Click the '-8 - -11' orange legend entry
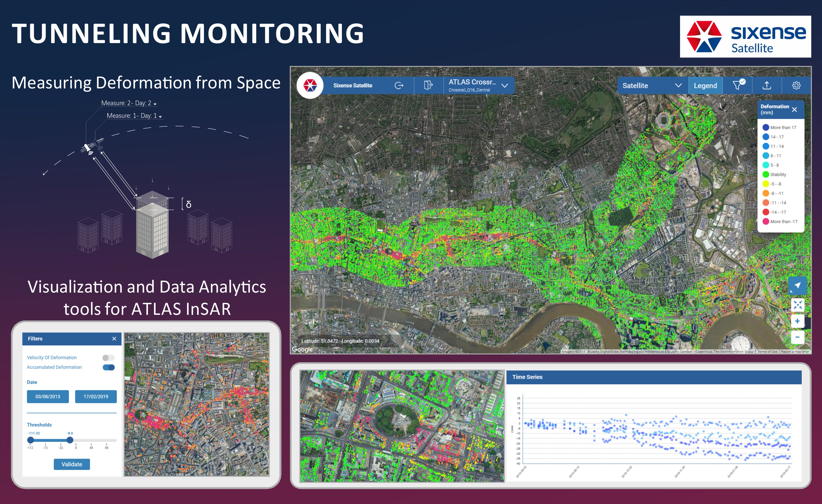The height and width of the screenshot is (504, 822). (x=773, y=193)
